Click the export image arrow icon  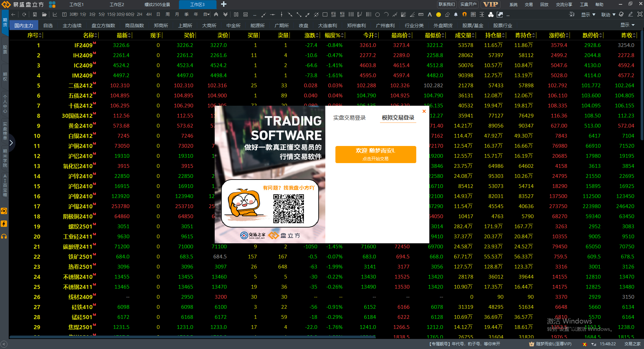(500, 14)
